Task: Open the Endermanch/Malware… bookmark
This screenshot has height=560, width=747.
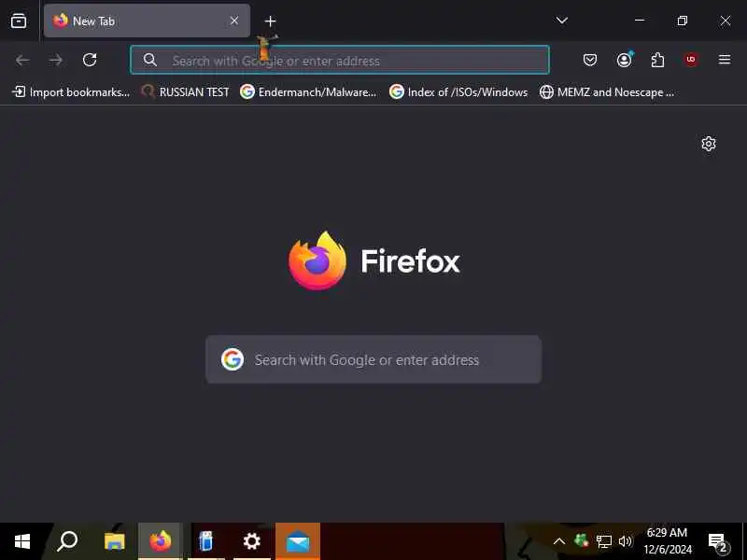Action: point(308,91)
